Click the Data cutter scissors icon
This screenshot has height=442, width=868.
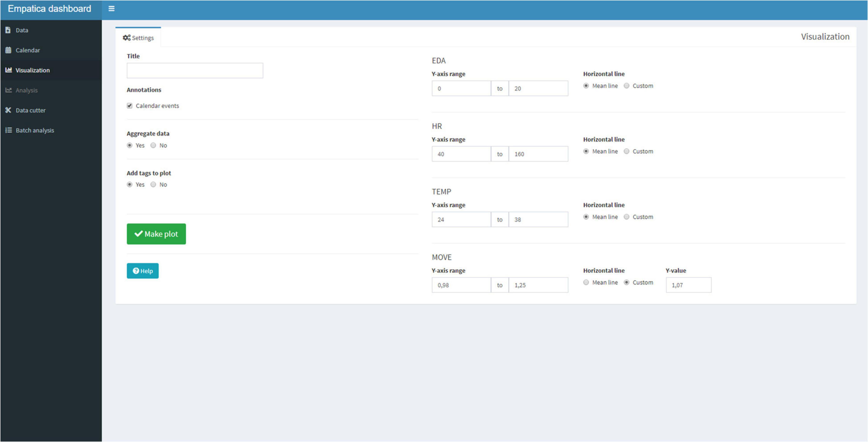pyautogui.click(x=8, y=110)
